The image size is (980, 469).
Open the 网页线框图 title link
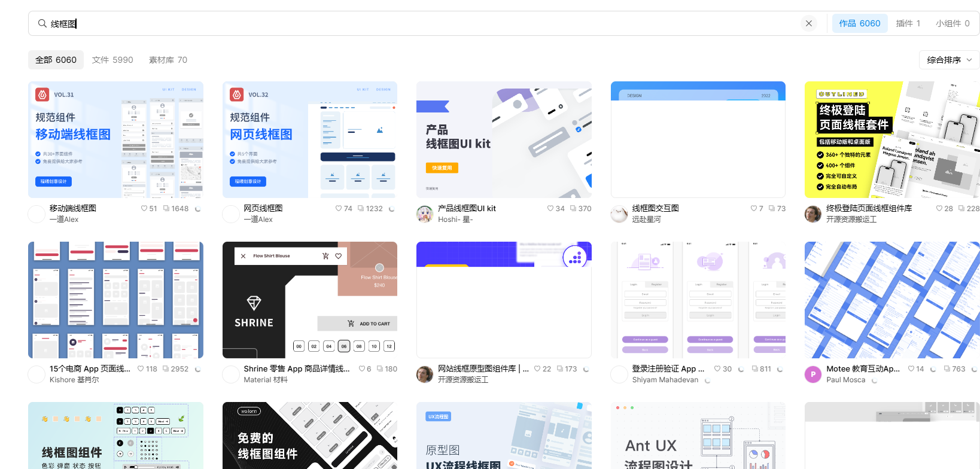(263, 208)
